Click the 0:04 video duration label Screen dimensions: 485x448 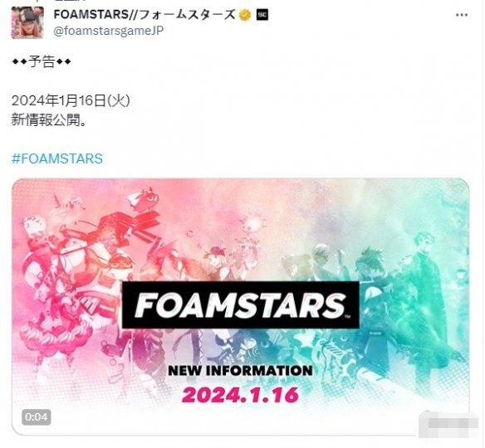[37, 417]
